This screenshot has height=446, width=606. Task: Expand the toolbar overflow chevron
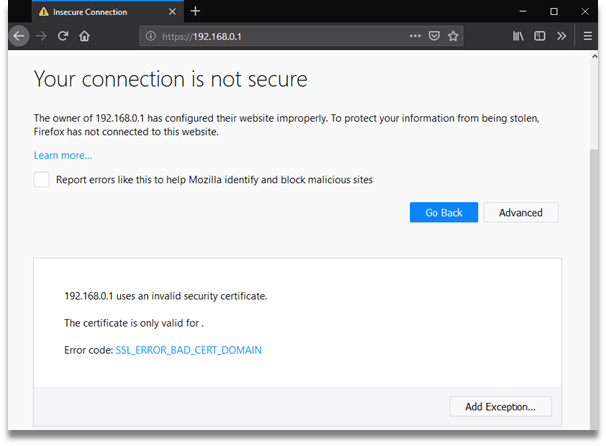(561, 36)
